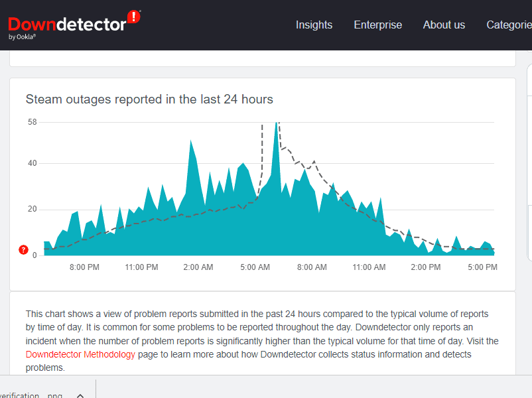Screen dimensions: 532x398
Task: Click the chart peak near 58 reports
Action: point(277,124)
